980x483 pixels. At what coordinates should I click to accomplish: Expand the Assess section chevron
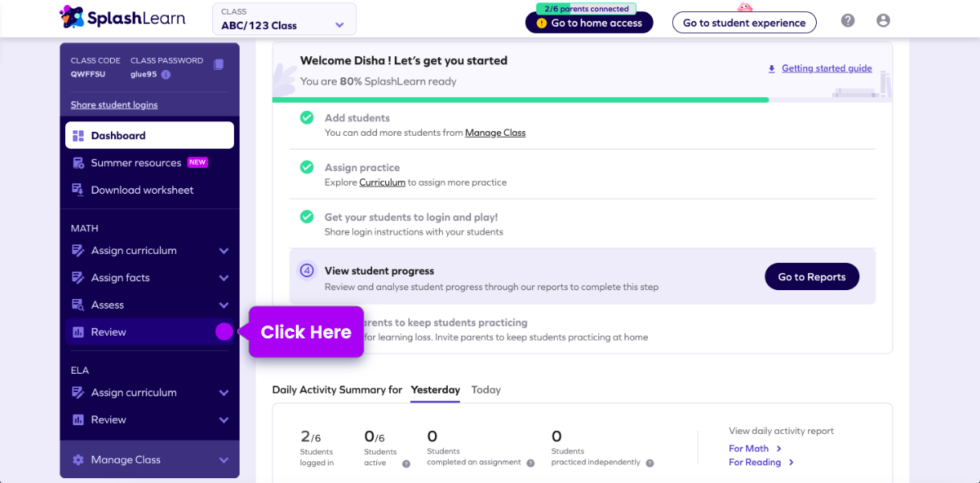[x=223, y=305]
